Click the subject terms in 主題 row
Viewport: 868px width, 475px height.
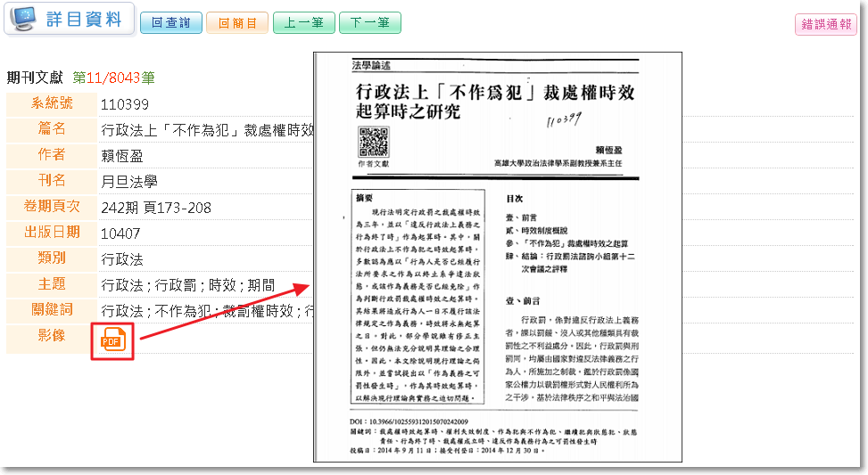[x=187, y=285]
